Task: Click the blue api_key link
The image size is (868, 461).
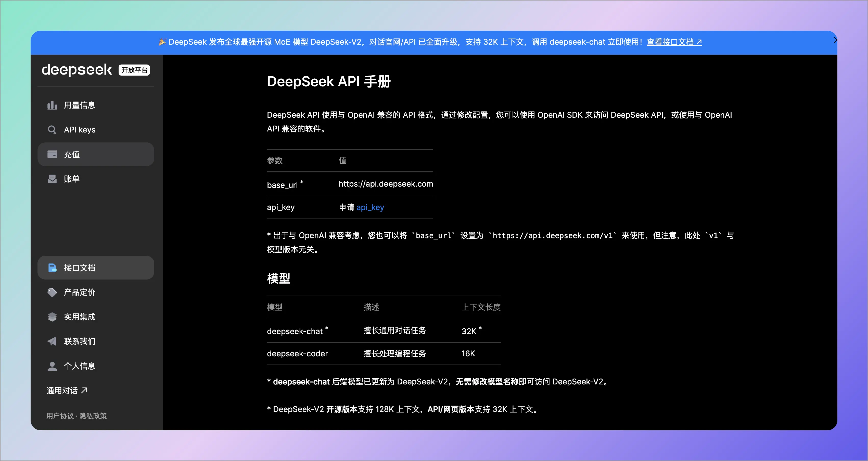Action: click(370, 208)
